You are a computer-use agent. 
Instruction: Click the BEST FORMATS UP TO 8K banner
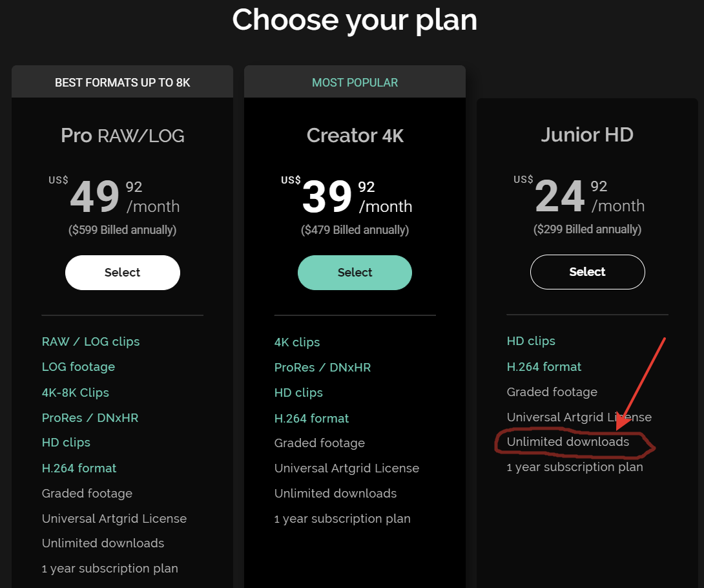pyautogui.click(x=122, y=82)
